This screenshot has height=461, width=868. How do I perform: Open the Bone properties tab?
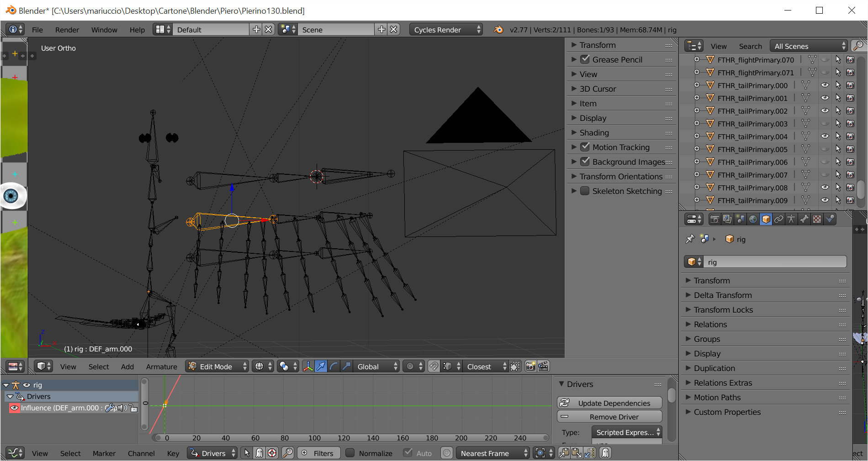pos(804,220)
